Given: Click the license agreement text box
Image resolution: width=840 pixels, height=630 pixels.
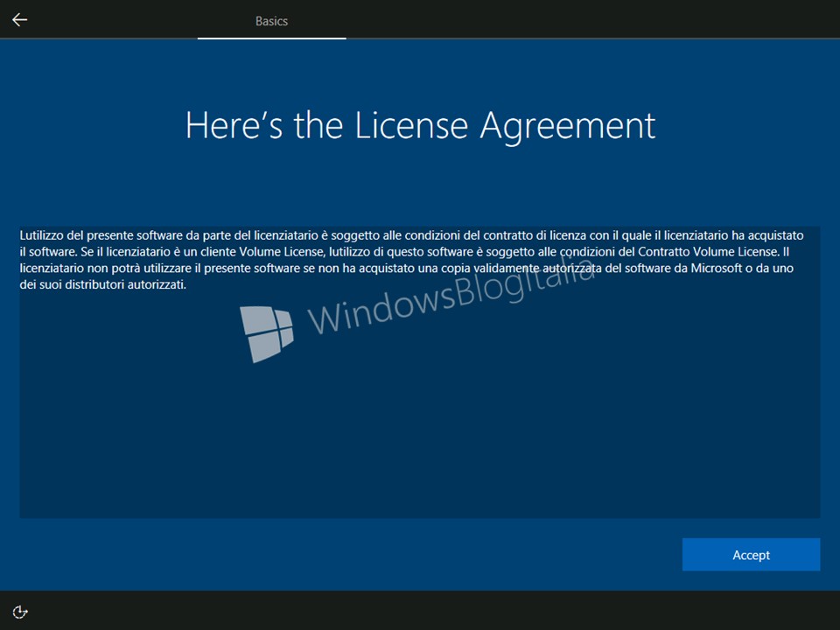Looking at the screenshot, I should (x=419, y=372).
